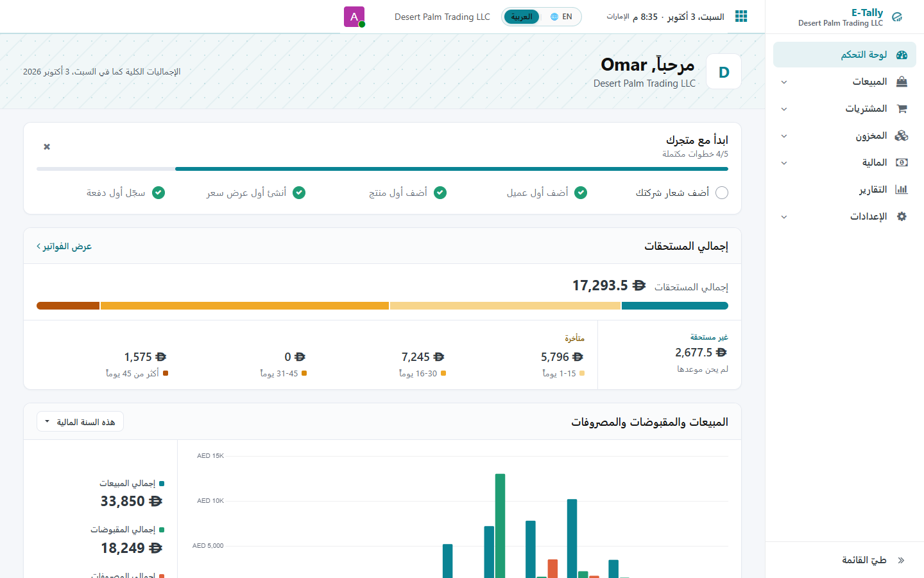Switch interface language to EN
This screenshot has width=924, height=578.
(561, 17)
